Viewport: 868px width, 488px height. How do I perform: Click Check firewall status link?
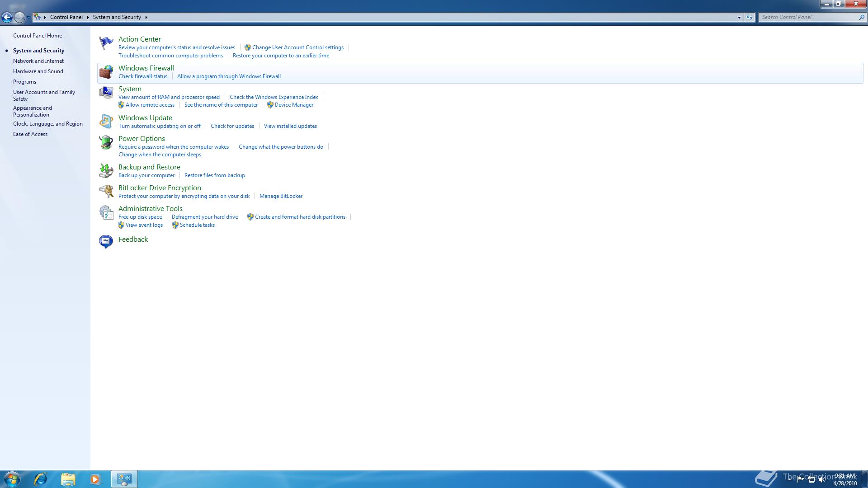click(143, 76)
